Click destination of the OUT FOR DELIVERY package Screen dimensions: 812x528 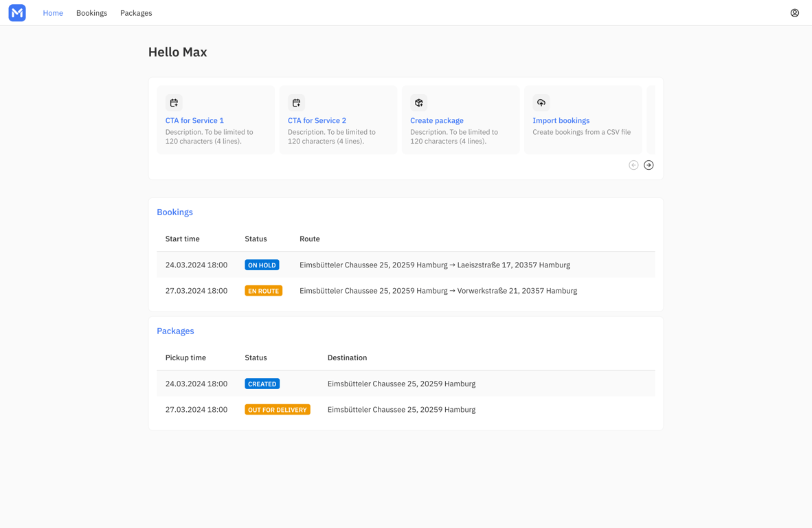[401, 409]
